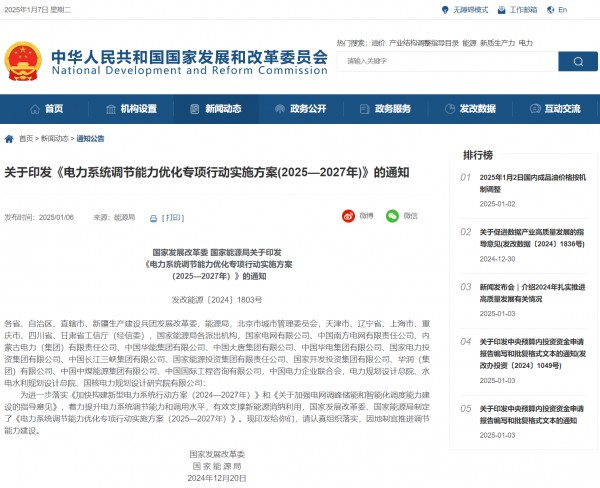Viewport: 600px width, 488px height.
Task: Click the keyword search input field
Action: (447, 61)
